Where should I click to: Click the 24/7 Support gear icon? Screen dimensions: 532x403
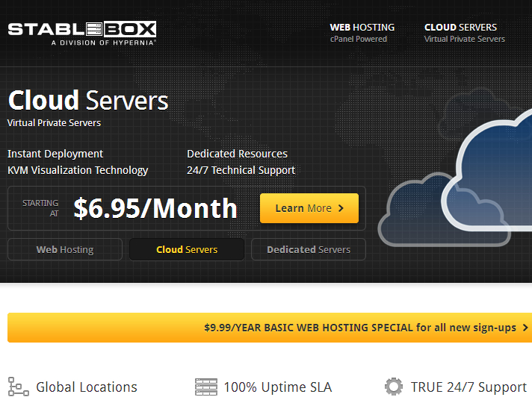(x=394, y=387)
